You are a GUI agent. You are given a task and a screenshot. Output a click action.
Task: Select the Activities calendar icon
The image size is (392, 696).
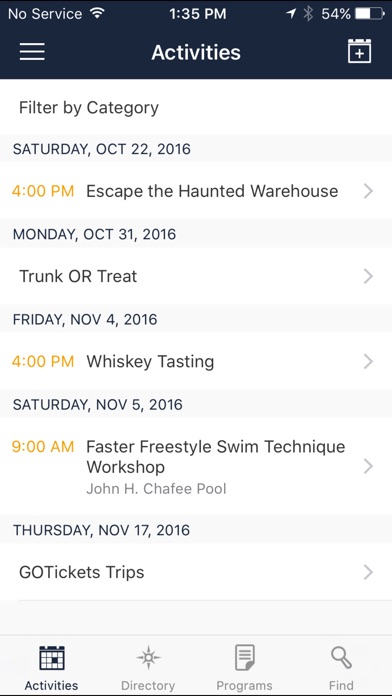(52, 658)
